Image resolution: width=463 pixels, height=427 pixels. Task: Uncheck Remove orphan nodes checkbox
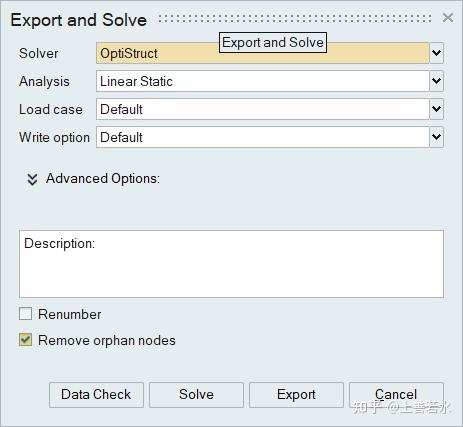pos(25,340)
